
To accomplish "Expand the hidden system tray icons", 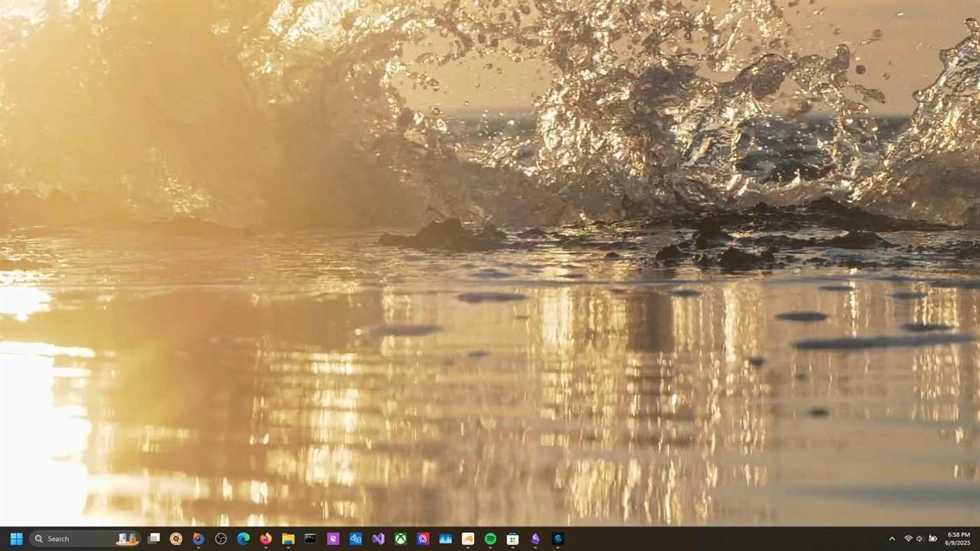I will point(892,538).
